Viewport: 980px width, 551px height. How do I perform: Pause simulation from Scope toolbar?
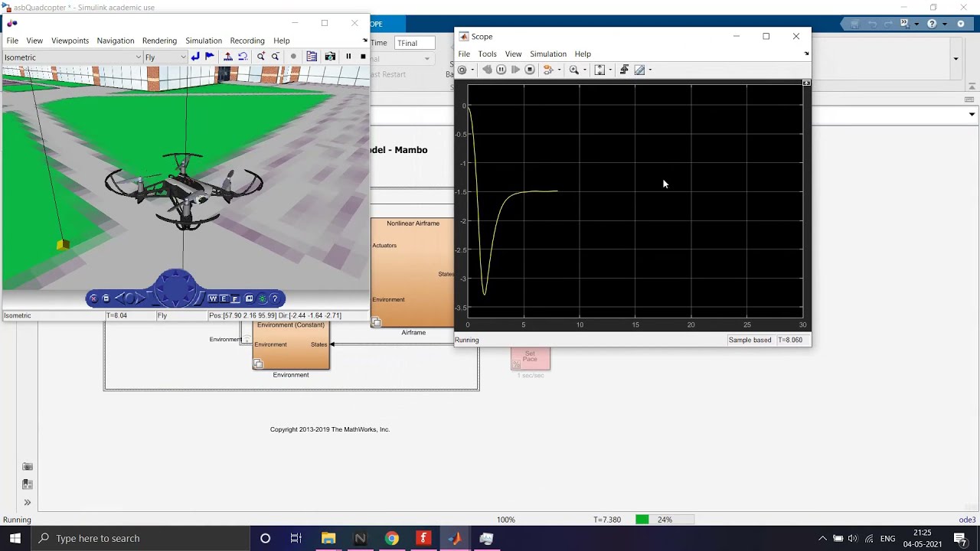coord(501,70)
